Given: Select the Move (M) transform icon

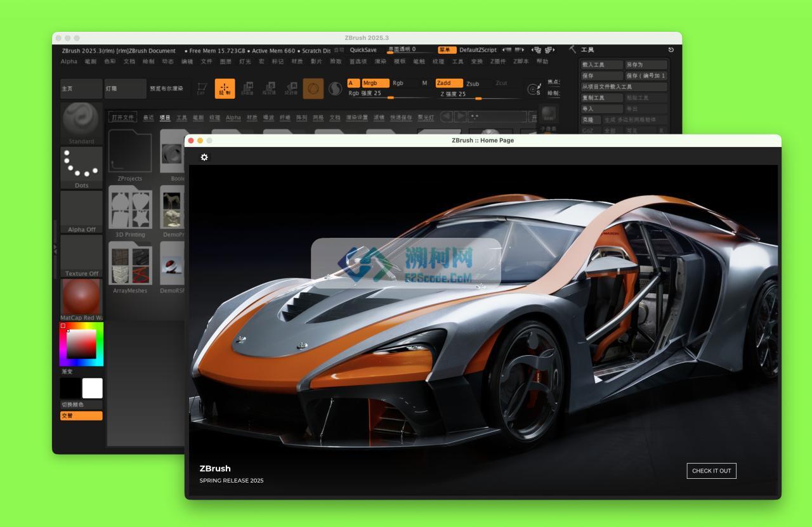Looking at the screenshot, I should point(247,89).
